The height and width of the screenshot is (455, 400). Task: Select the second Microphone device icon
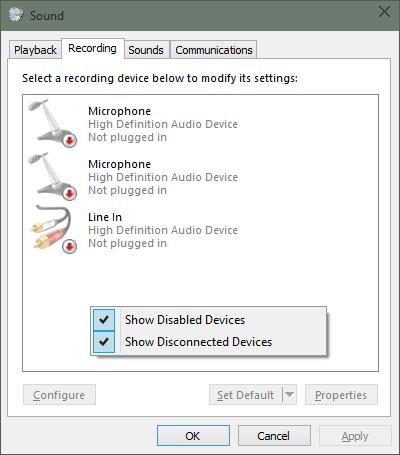pos(53,176)
